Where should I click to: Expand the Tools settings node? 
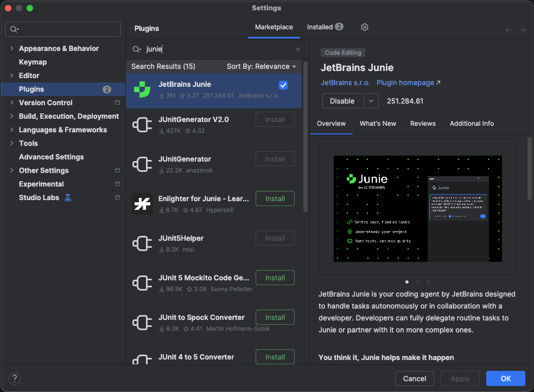(11, 143)
